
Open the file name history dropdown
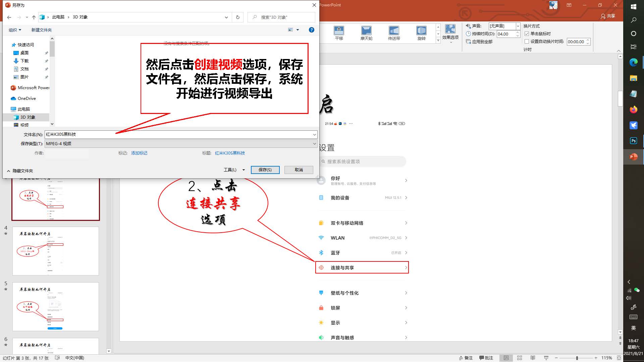pyautogui.click(x=314, y=134)
